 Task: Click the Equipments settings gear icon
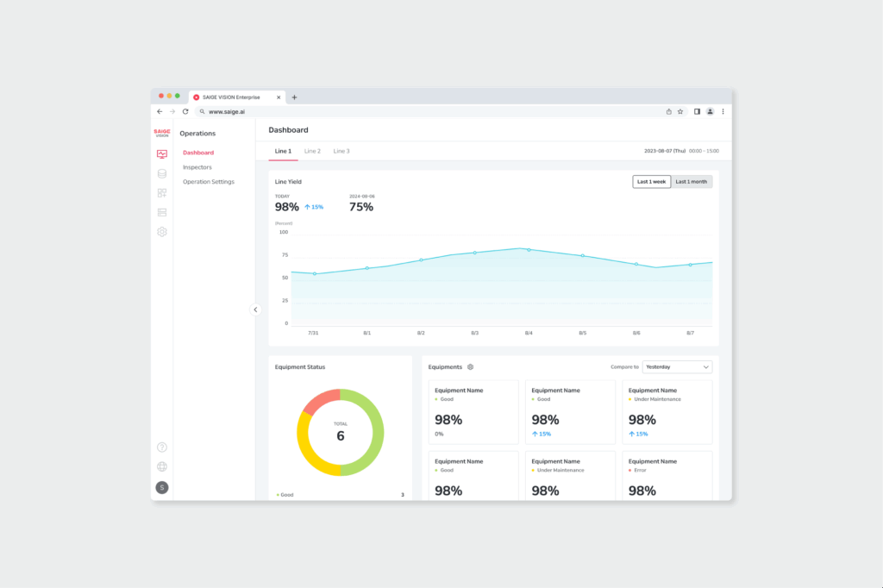click(470, 367)
